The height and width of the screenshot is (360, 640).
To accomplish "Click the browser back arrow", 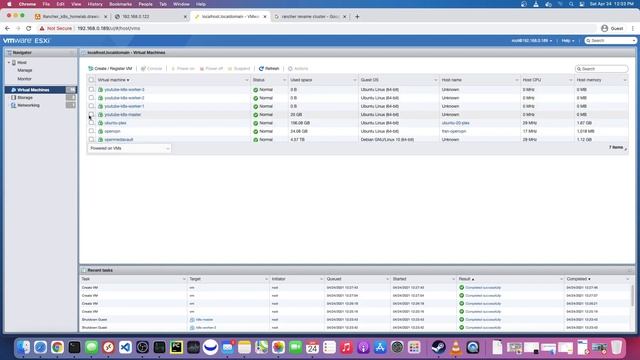I will (x=7, y=28).
